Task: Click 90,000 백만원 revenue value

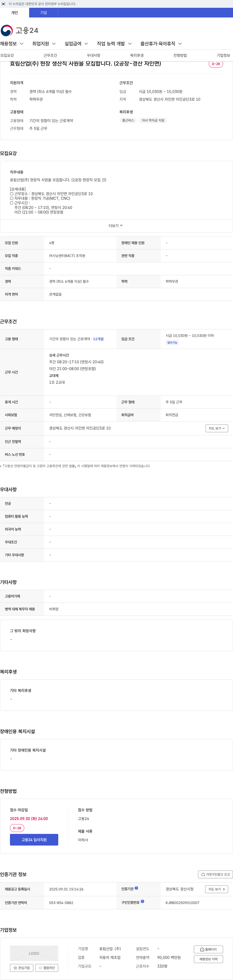Action: (169, 958)
